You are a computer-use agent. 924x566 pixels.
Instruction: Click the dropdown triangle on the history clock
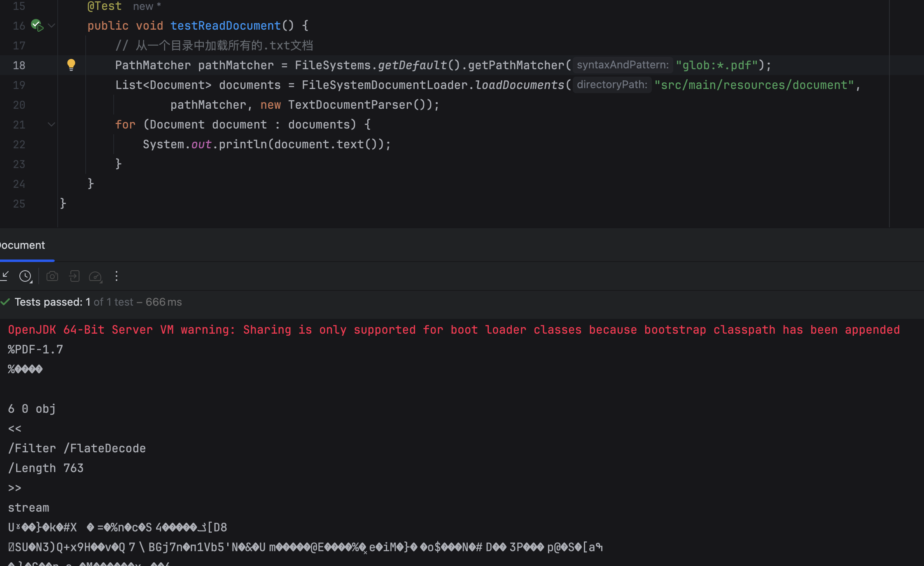[x=31, y=282]
